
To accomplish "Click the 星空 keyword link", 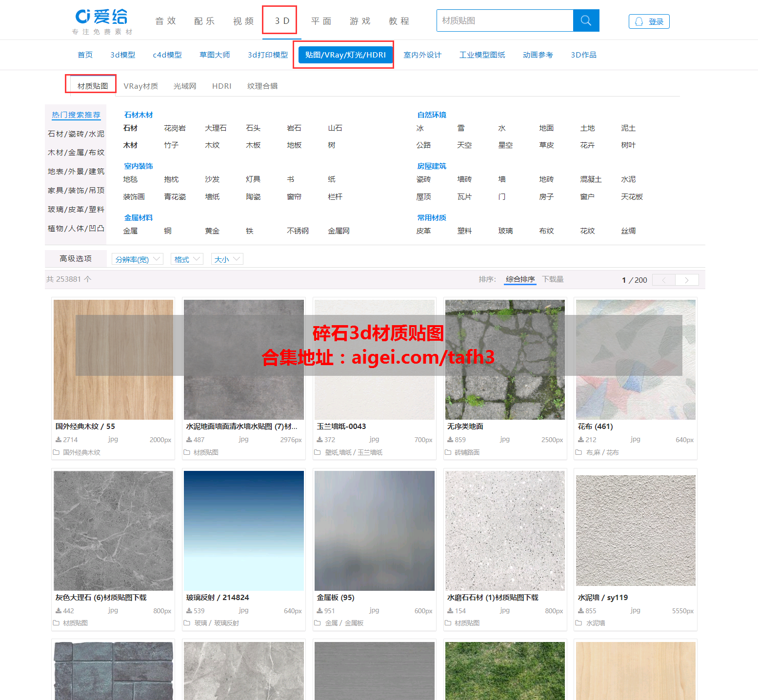I will pyautogui.click(x=505, y=145).
